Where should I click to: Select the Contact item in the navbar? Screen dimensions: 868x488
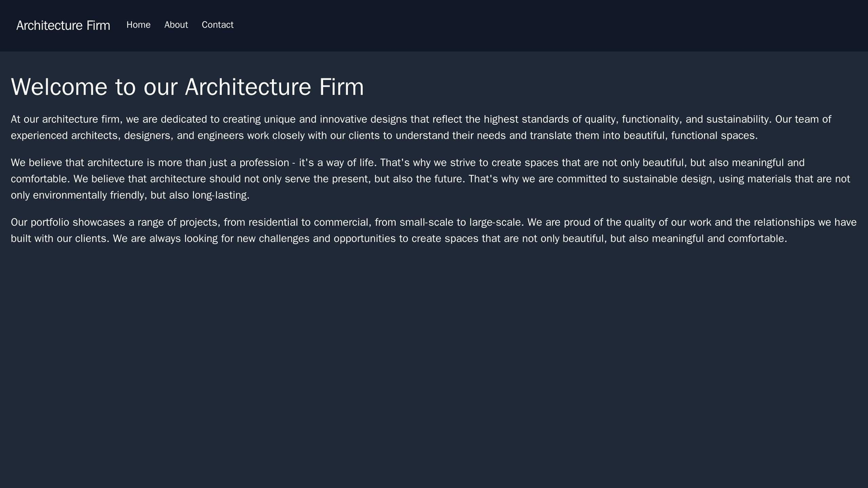(x=218, y=25)
